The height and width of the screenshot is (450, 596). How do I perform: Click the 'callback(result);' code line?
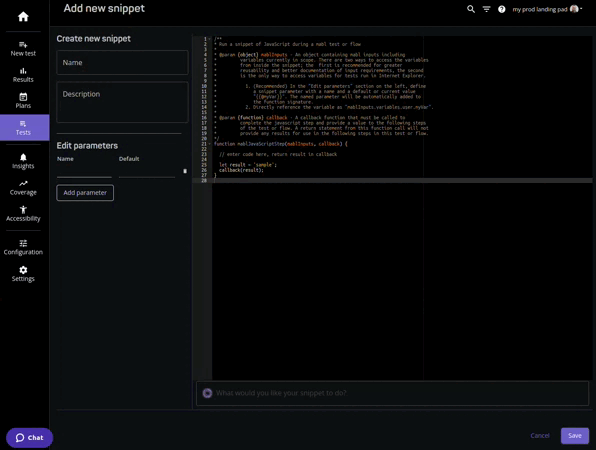[241, 170]
